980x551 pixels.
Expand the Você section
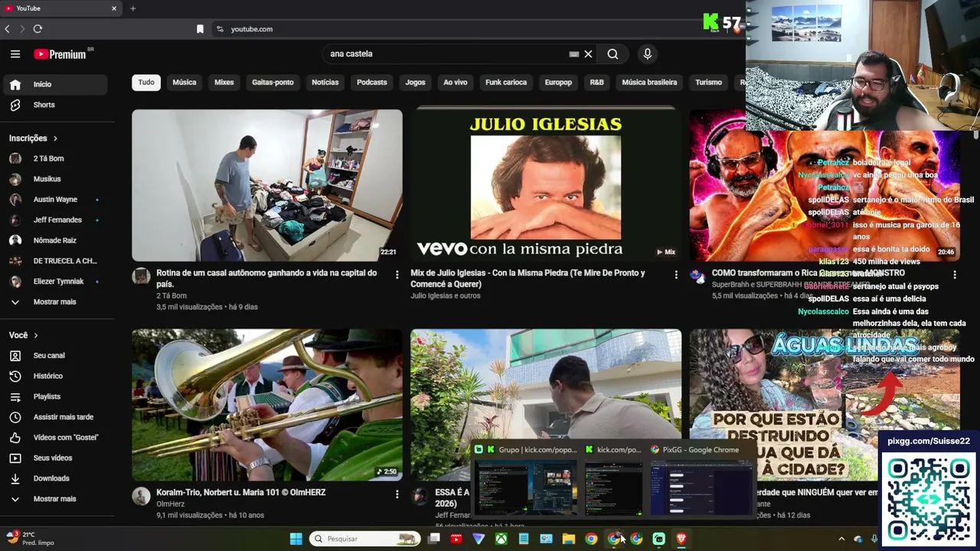coord(24,335)
